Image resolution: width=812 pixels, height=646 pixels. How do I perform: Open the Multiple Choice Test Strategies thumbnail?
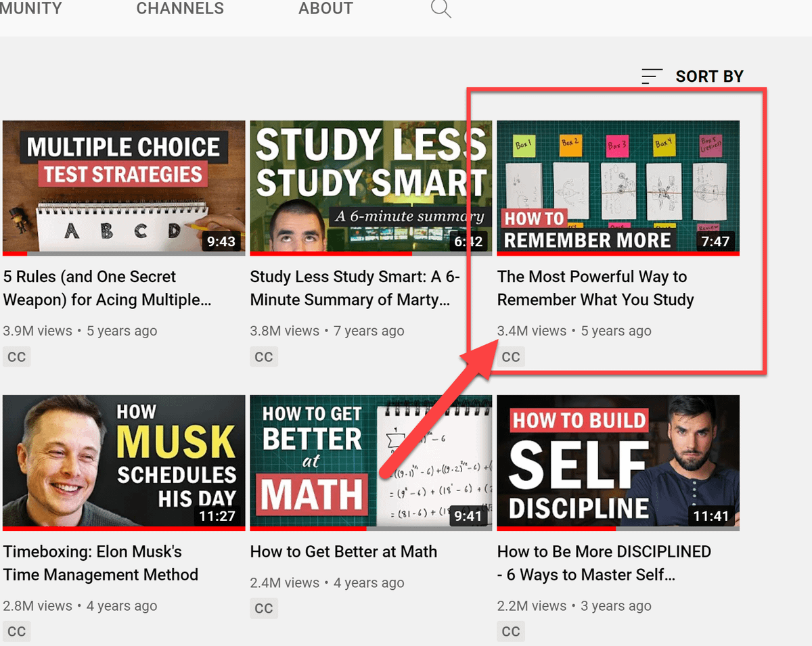124,187
